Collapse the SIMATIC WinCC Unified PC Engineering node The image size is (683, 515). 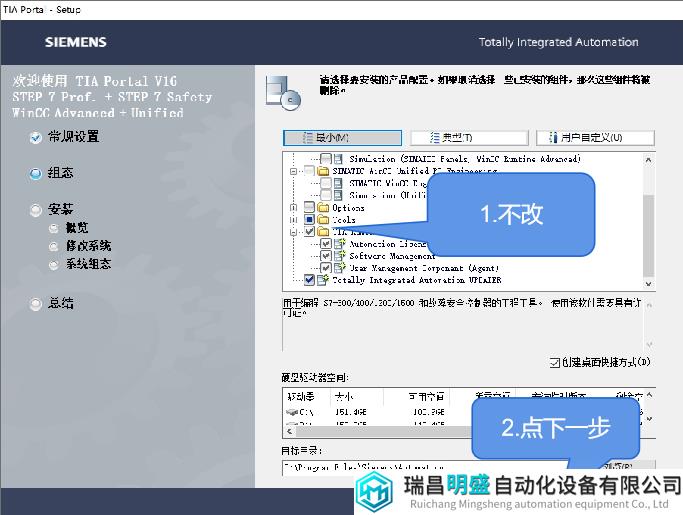294,171
